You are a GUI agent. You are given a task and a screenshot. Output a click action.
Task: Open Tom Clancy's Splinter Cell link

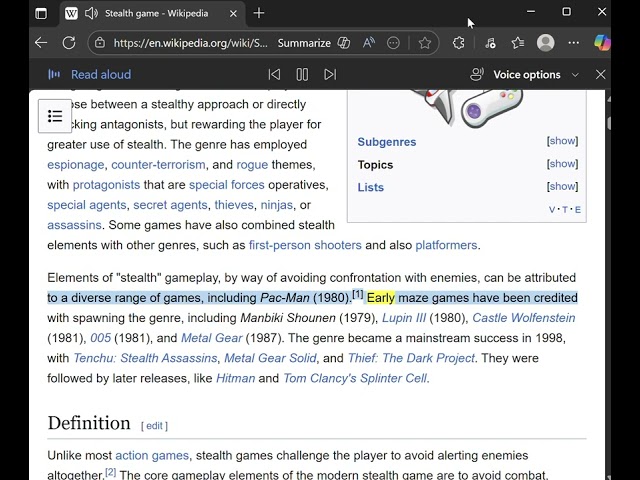pos(355,378)
